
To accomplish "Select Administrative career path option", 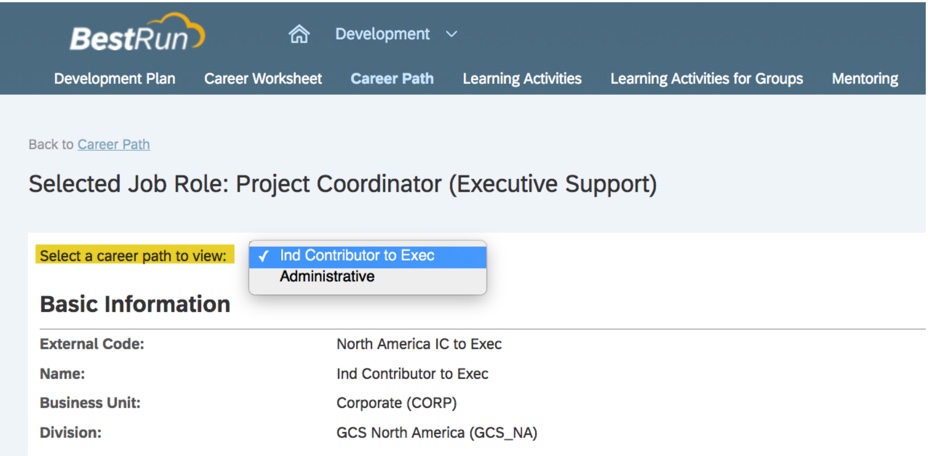I will (x=327, y=277).
